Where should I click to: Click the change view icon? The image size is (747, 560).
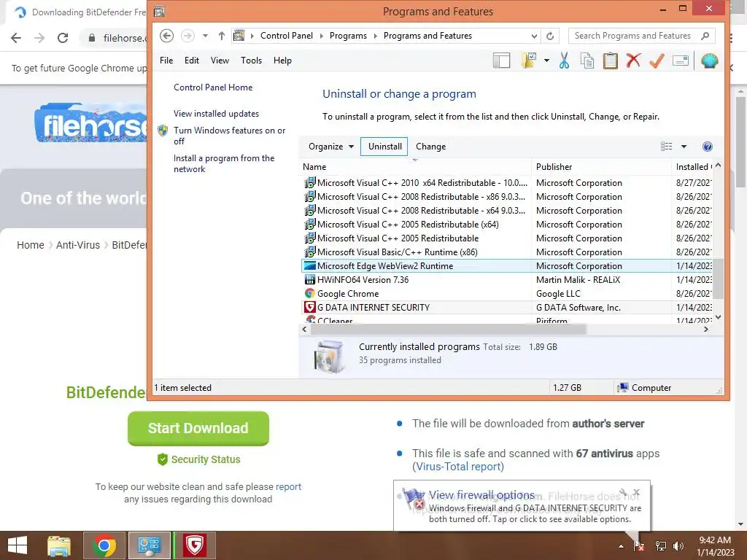[667, 146]
